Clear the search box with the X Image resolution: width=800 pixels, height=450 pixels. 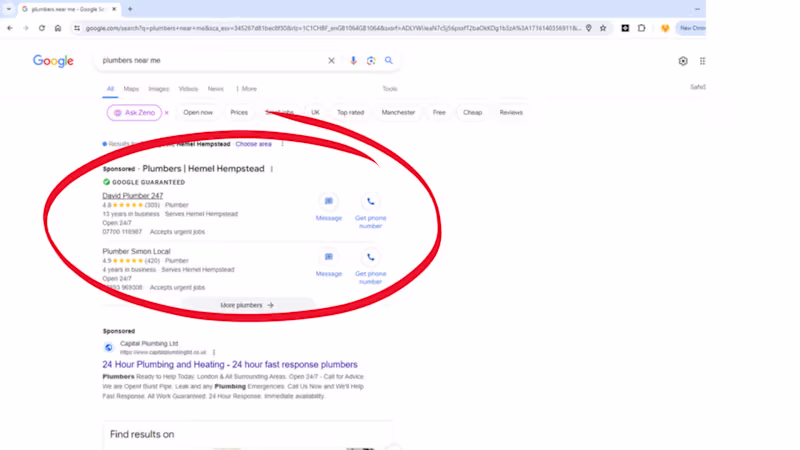pos(332,61)
